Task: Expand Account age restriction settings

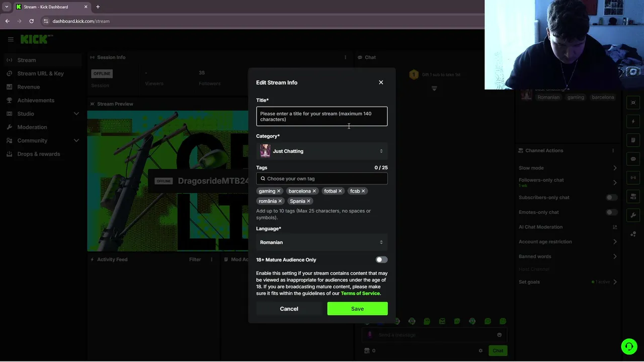Action: 615,242
